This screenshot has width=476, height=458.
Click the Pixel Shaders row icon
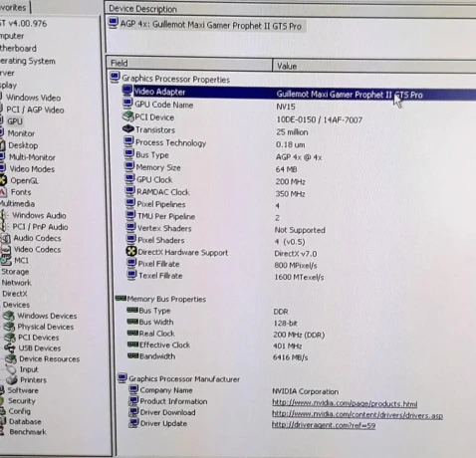coord(131,239)
